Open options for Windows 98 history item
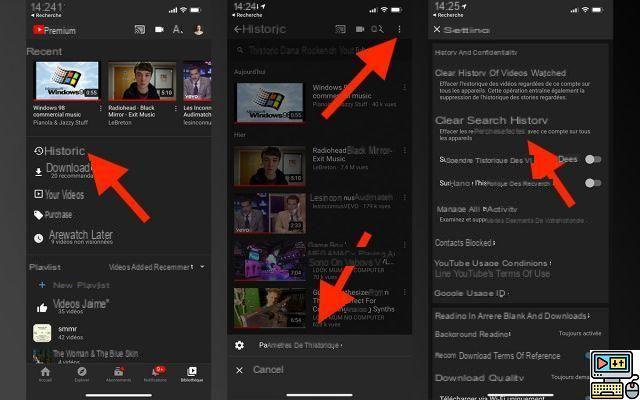640x400 pixels. [404, 88]
